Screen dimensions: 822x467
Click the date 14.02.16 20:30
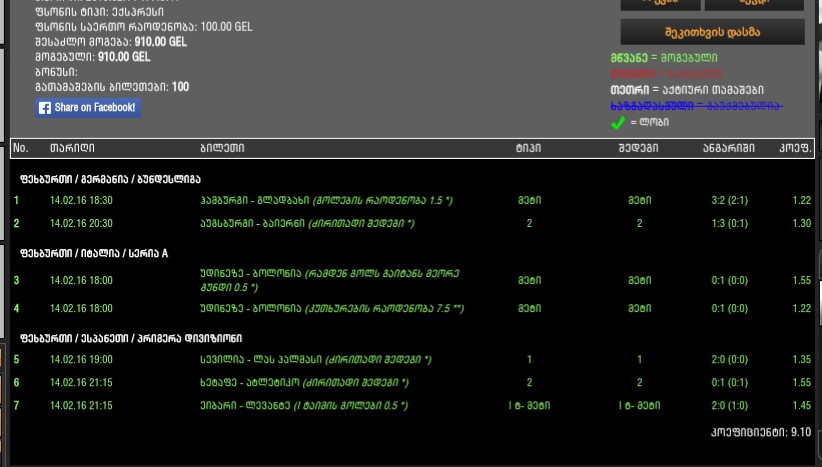[x=81, y=223]
